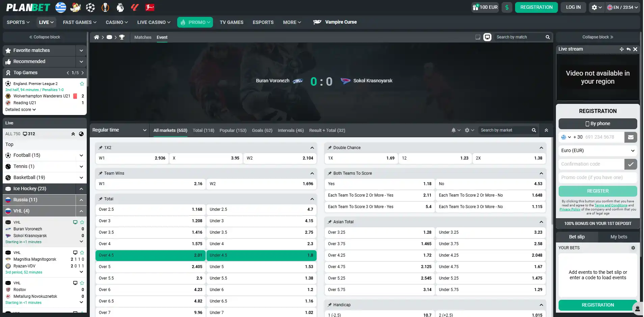
Task: Click the green REGISTRATION button in the header
Action: pyautogui.click(x=536, y=7)
